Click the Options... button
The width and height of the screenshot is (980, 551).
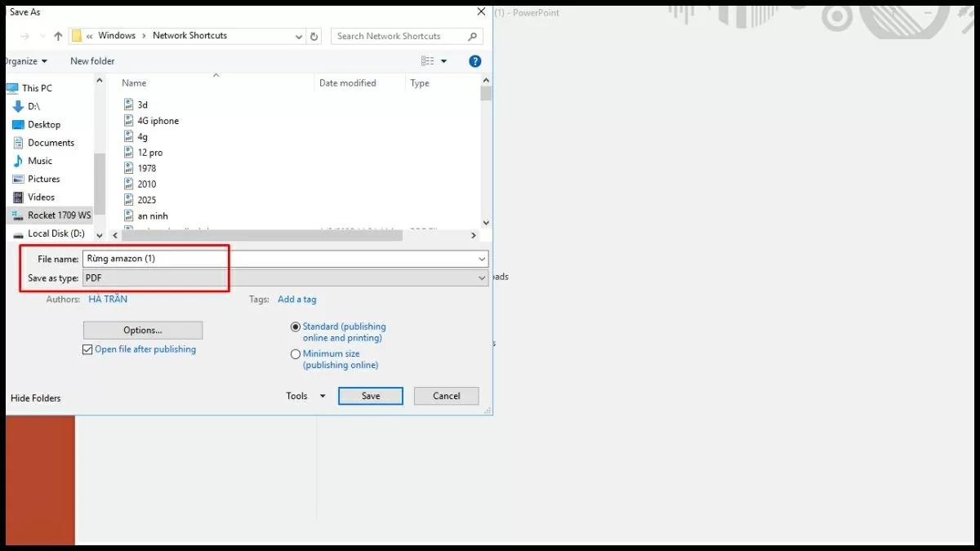tap(143, 331)
